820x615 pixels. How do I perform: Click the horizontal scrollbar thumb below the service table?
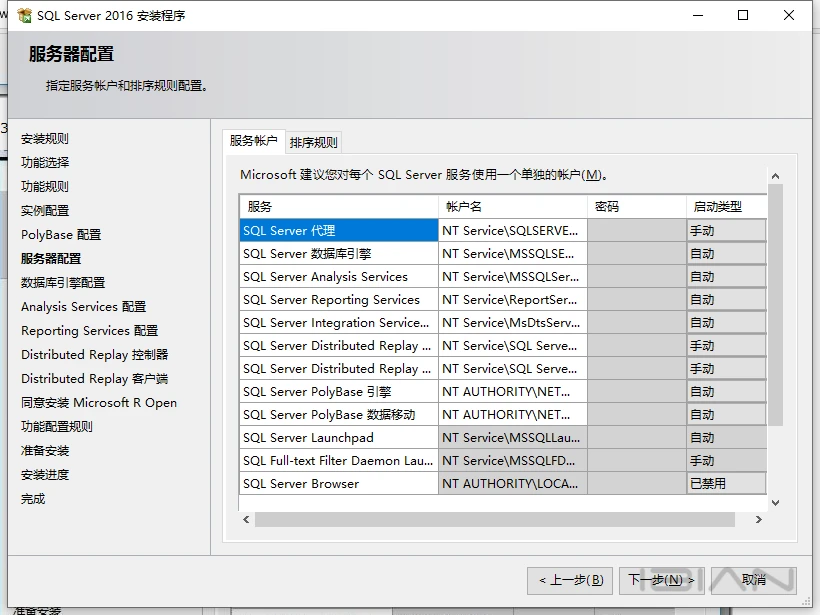pos(495,519)
